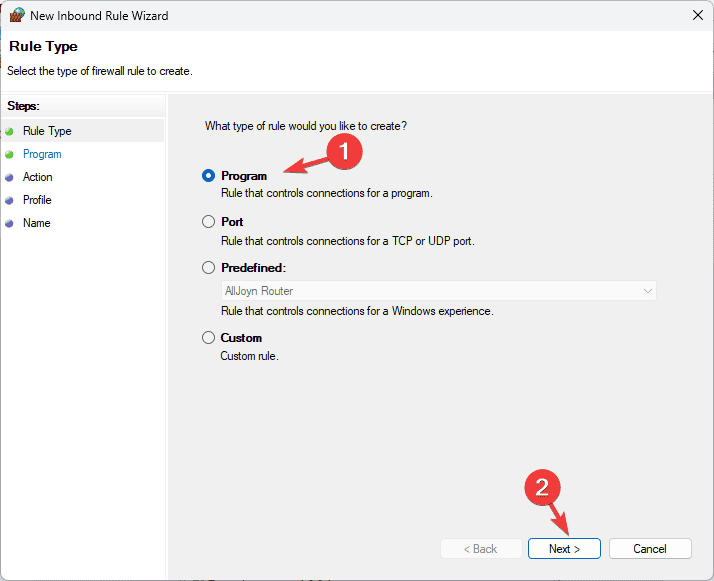Image resolution: width=714 pixels, height=581 pixels.
Task: Select the Custom rule radio button
Action: tap(208, 337)
